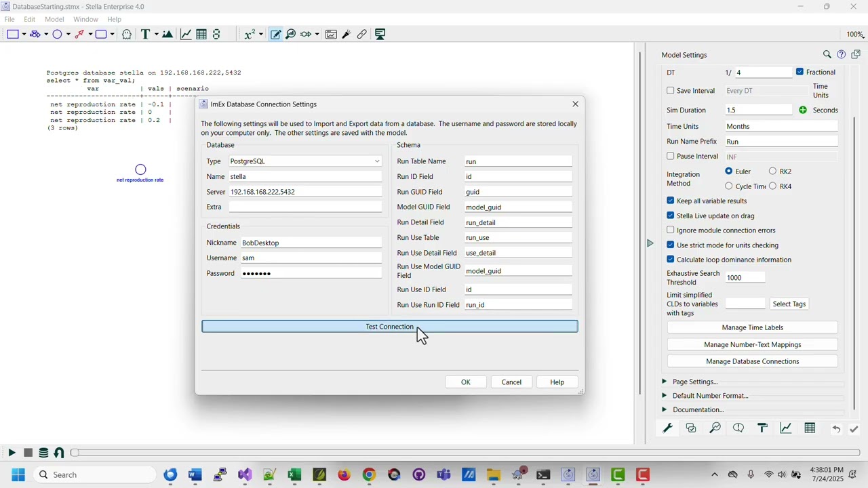
Task: Uncheck Keep all variable results
Action: coord(671,201)
